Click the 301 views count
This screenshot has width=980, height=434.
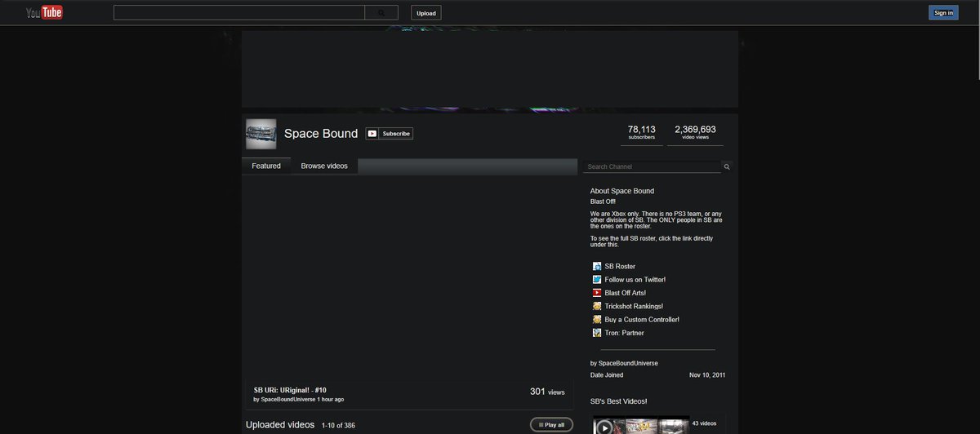(547, 392)
